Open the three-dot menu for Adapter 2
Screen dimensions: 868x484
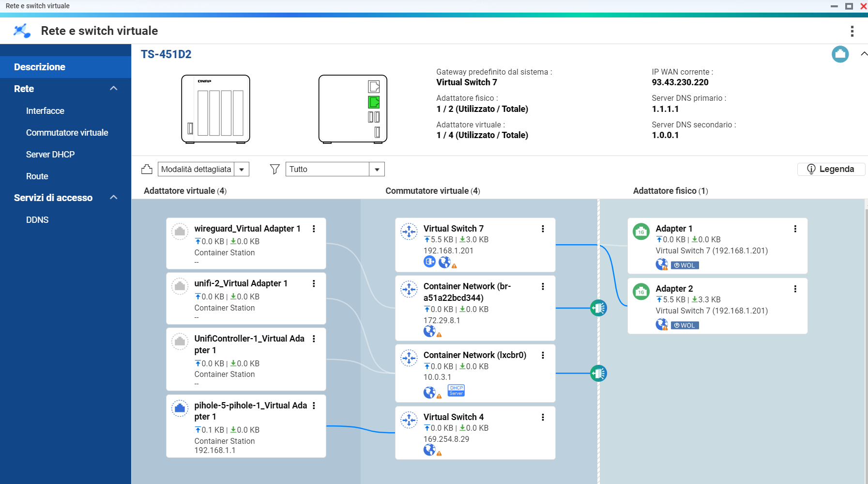(x=795, y=289)
